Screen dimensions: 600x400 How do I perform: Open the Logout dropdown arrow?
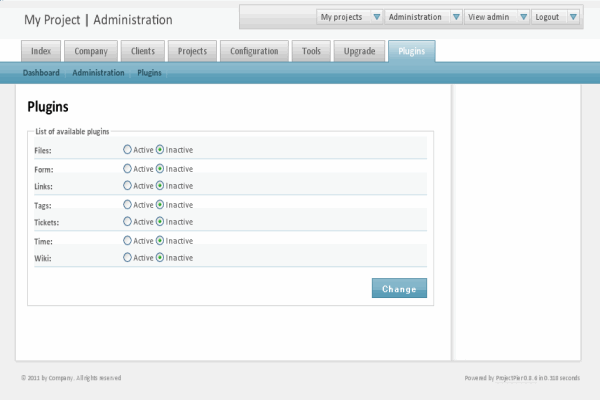tap(572, 17)
